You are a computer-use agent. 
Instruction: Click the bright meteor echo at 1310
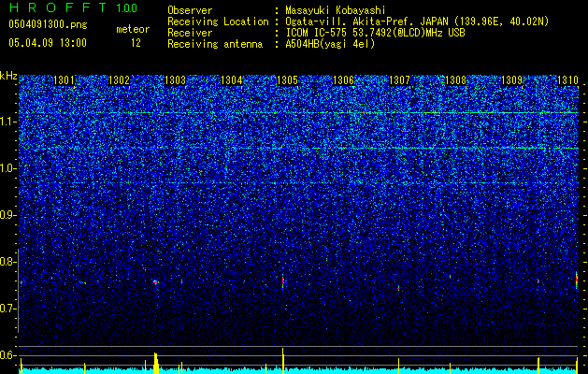[577, 280]
